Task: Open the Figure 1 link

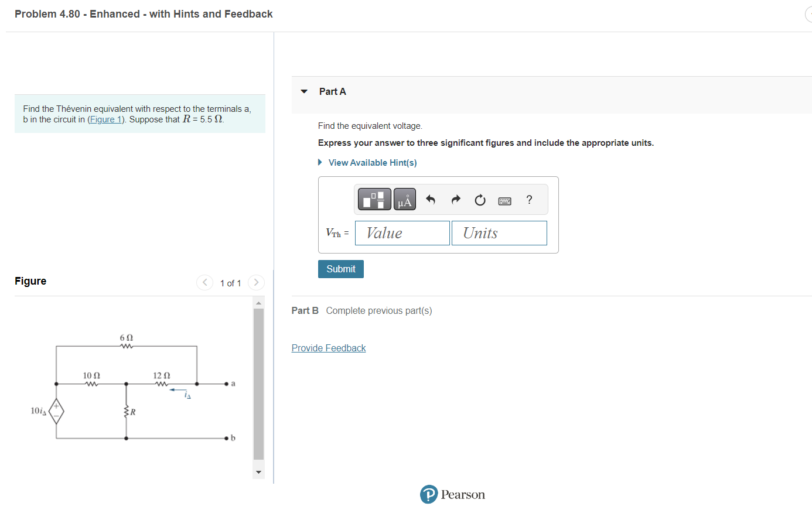Action: (105, 119)
